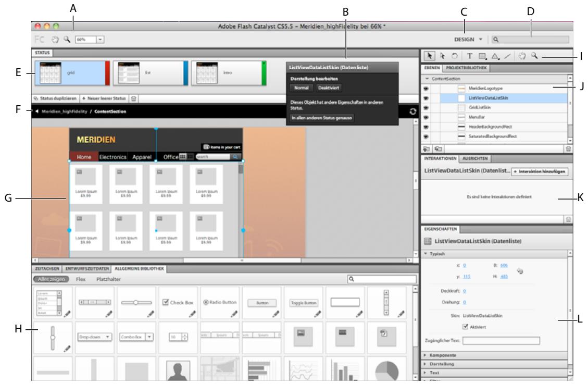Viewport: 588px width, 384px height.
Task: Select the Platzhalter library filter
Action: point(108,279)
